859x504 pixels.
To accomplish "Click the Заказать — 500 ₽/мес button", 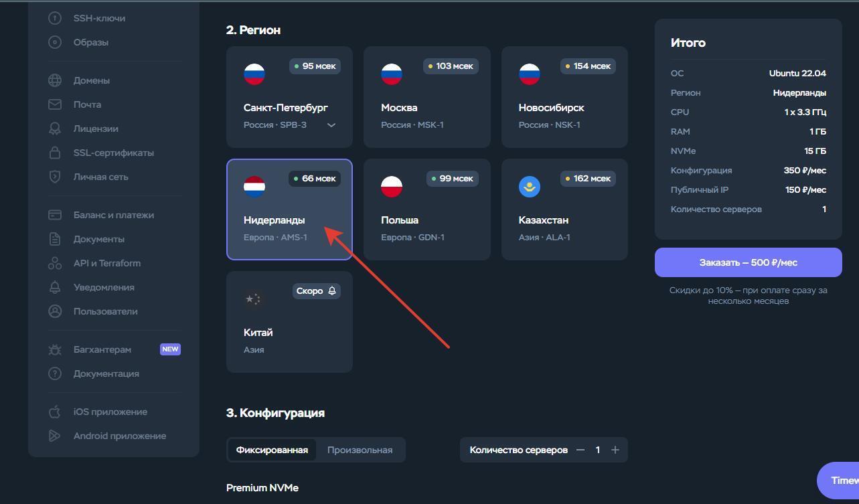I will 748,262.
